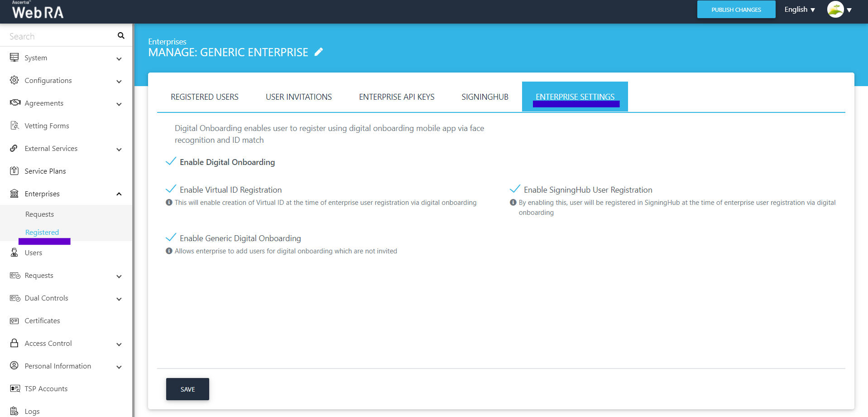This screenshot has height=417, width=868.
Task: Click the search magnifier icon in sidebar
Action: 121,36
